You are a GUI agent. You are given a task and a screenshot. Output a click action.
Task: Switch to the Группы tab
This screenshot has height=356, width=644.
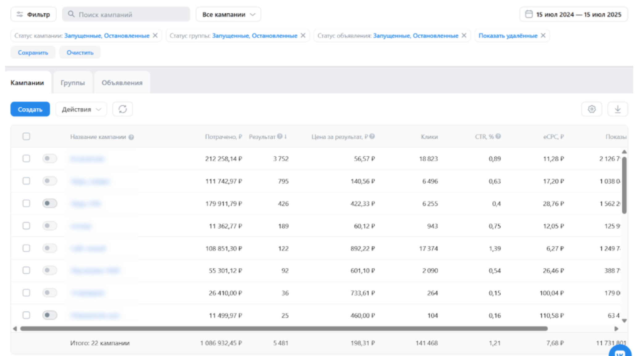73,83
